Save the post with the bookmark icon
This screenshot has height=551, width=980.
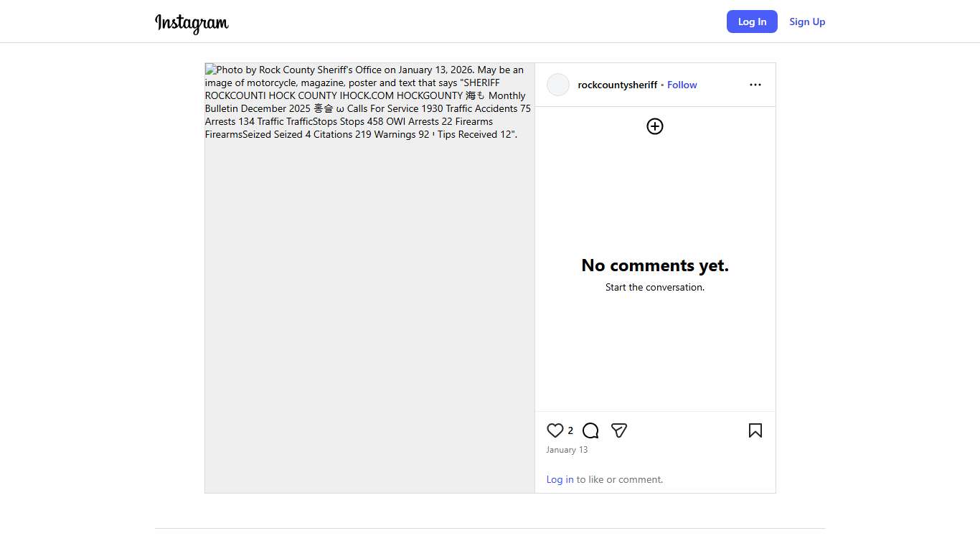coord(755,430)
